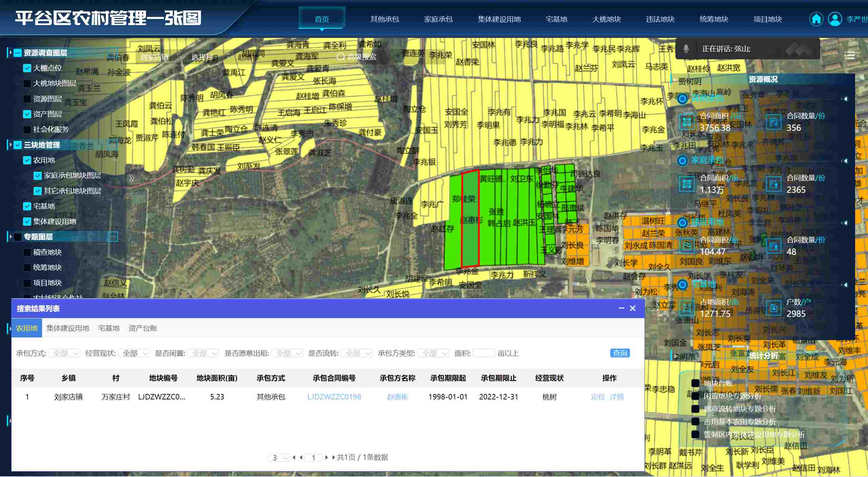Open the 大桃地块 top menu
The image size is (868, 477).
[x=606, y=19]
